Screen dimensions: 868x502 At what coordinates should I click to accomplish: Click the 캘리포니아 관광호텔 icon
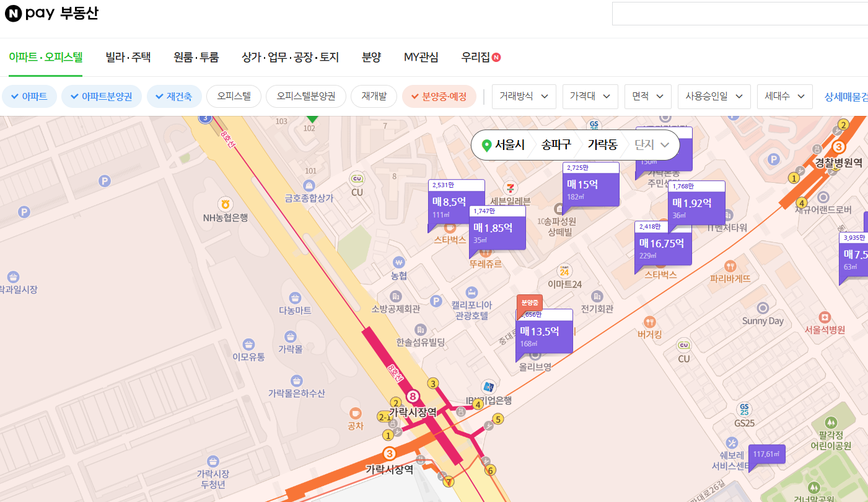click(x=471, y=291)
